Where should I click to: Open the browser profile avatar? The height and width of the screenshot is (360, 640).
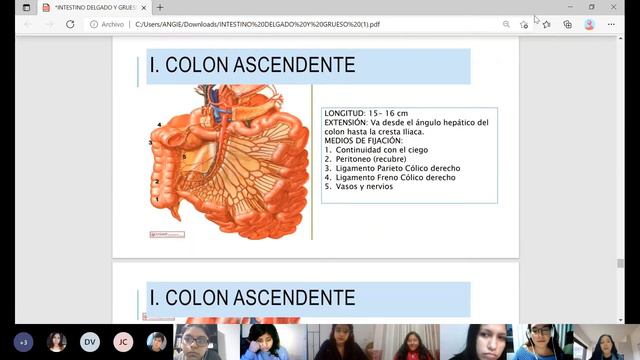[589, 24]
